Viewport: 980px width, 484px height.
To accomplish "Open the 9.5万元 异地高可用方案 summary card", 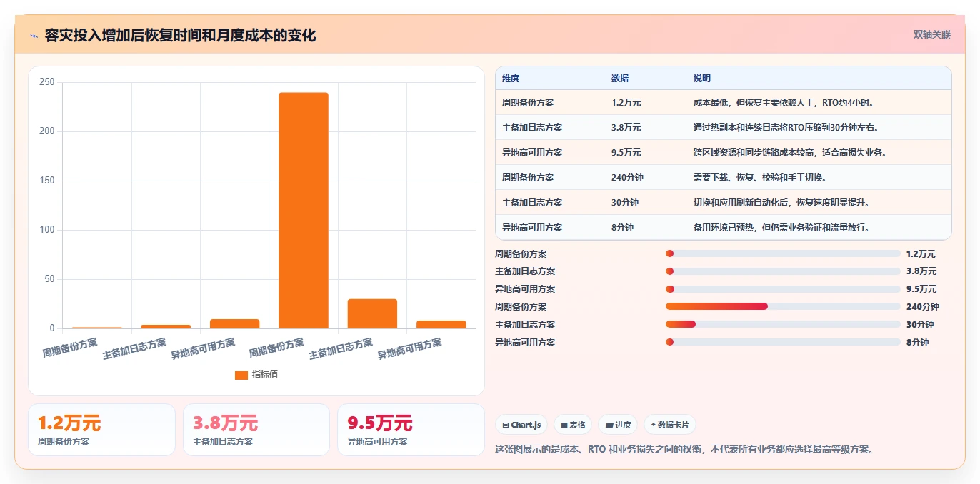I will (411, 430).
